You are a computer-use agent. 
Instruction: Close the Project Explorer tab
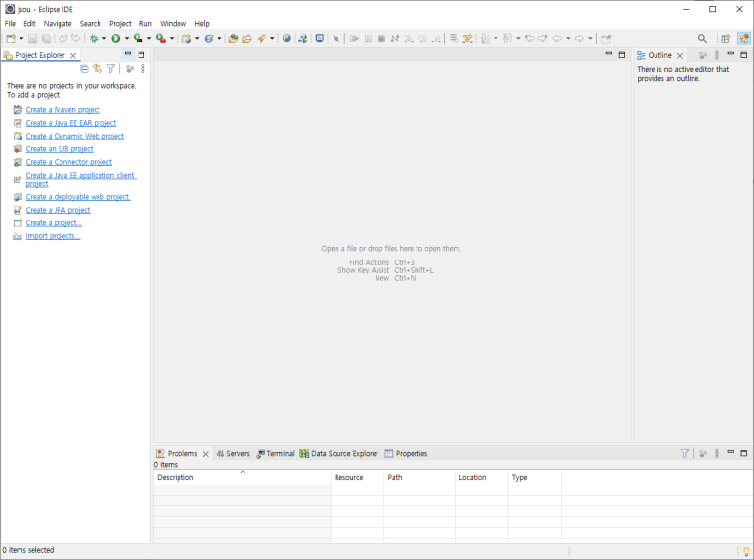(73, 56)
